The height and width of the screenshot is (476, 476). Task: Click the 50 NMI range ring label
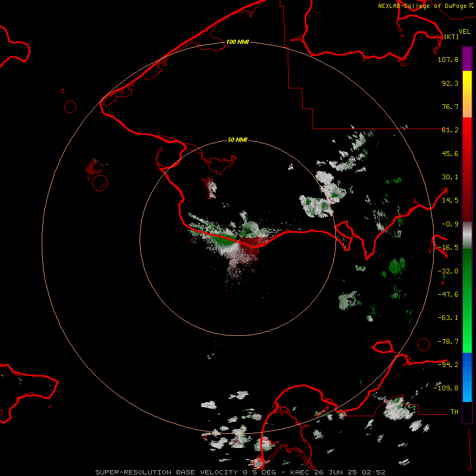pyautogui.click(x=237, y=140)
